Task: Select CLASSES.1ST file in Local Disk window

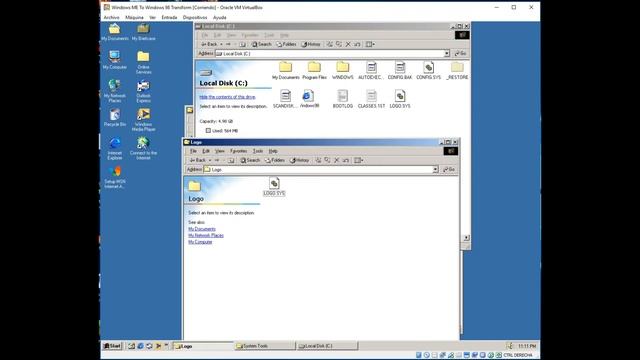Action: [x=371, y=99]
